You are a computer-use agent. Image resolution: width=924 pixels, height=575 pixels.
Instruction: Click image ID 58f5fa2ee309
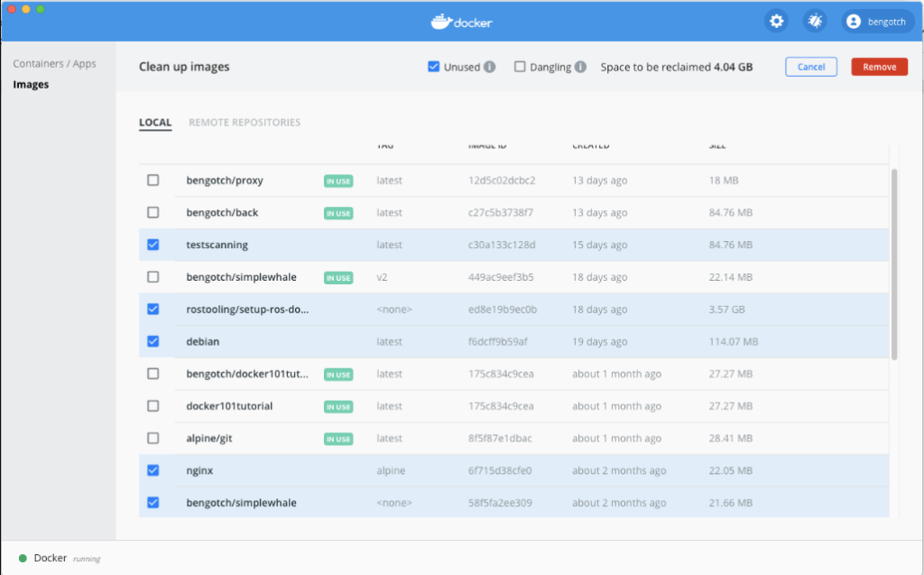tap(500, 503)
